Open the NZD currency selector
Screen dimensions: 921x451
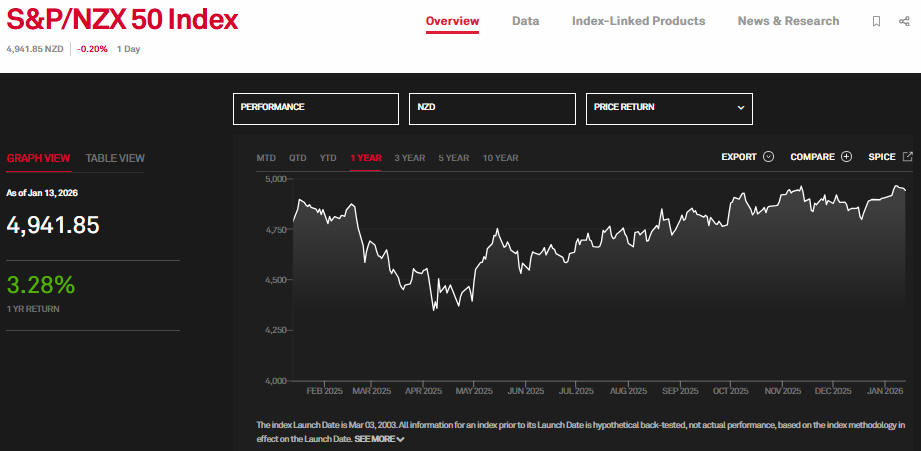[x=492, y=109]
